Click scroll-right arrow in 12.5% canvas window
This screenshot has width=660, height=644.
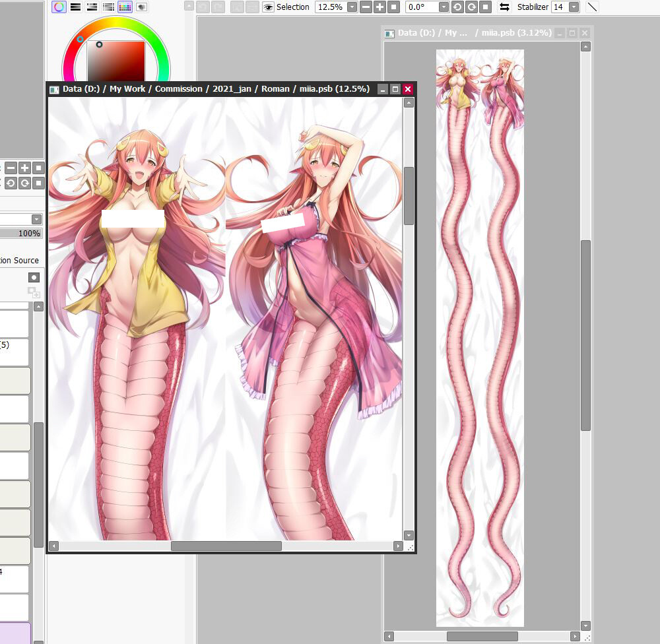pyautogui.click(x=398, y=546)
